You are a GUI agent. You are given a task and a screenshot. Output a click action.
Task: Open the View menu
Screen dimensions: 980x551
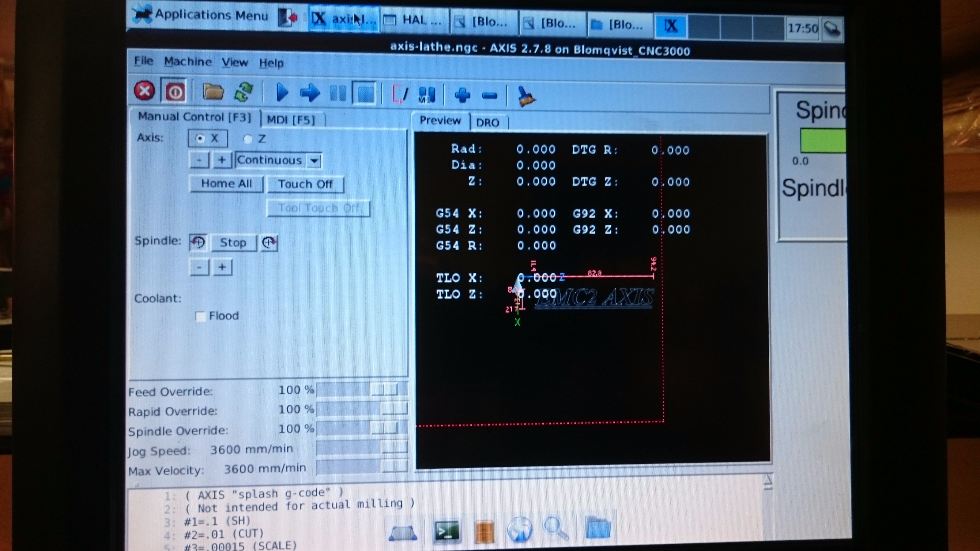[x=234, y=62]
